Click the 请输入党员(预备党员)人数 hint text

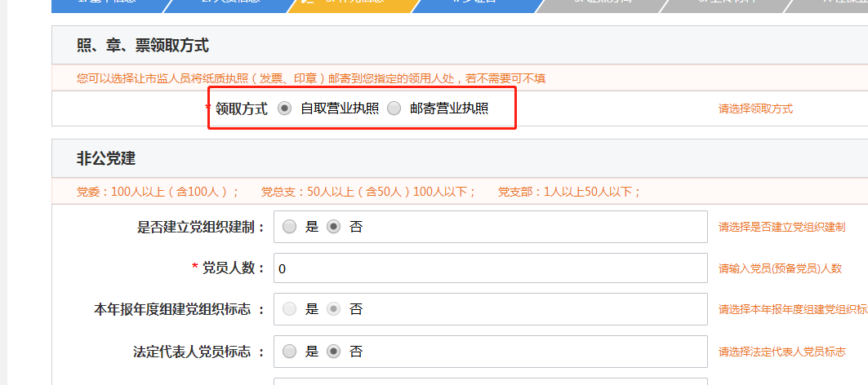(x=780, y=268)
